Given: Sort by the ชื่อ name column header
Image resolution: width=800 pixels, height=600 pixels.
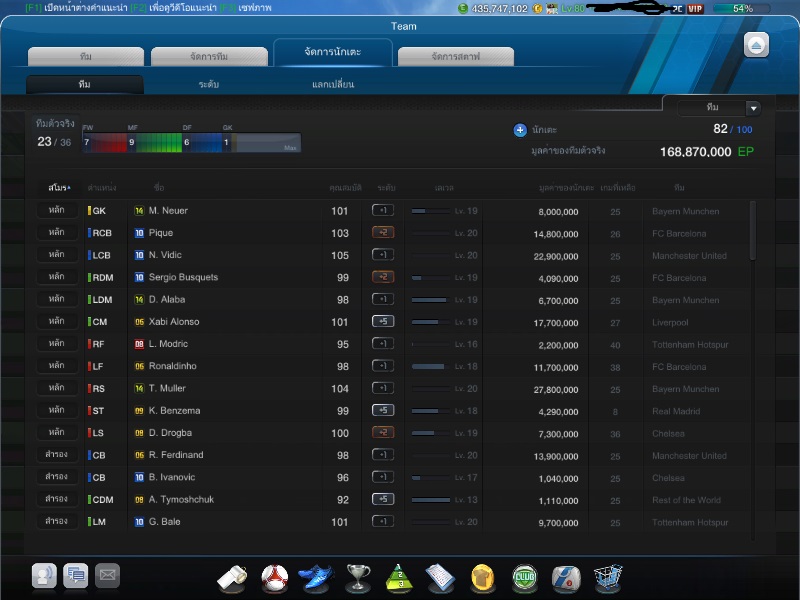Looking at the screenshot, I should (159, 188).
